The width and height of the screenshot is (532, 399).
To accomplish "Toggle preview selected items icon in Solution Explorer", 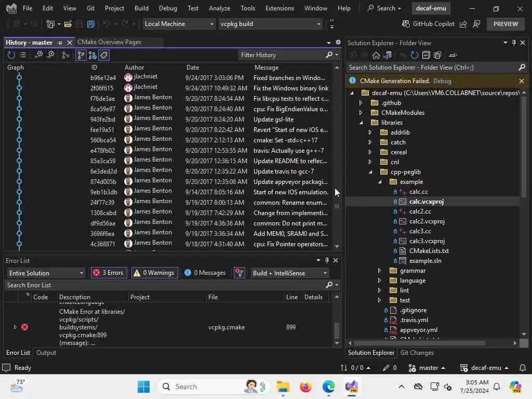I will pos(453,55).
